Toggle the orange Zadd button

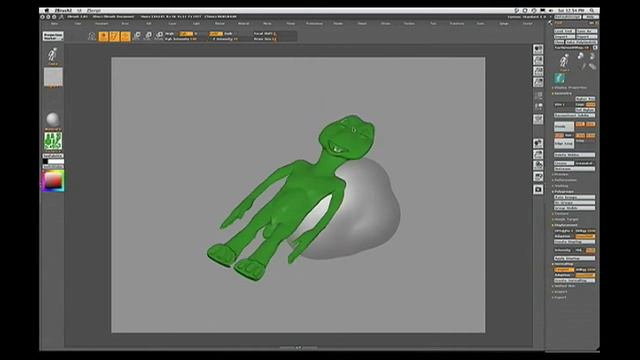coord(216,34)
